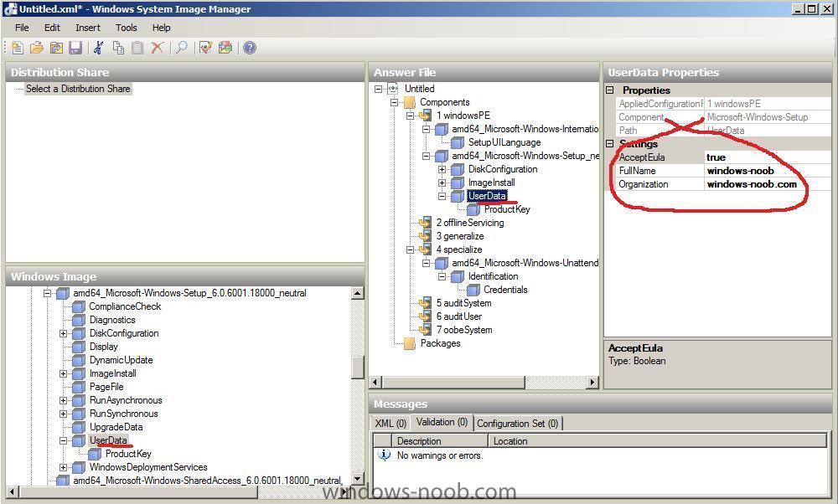Click the Components folder icon in Answer File
Screen dimensions: 838x504
click(410, 102)
